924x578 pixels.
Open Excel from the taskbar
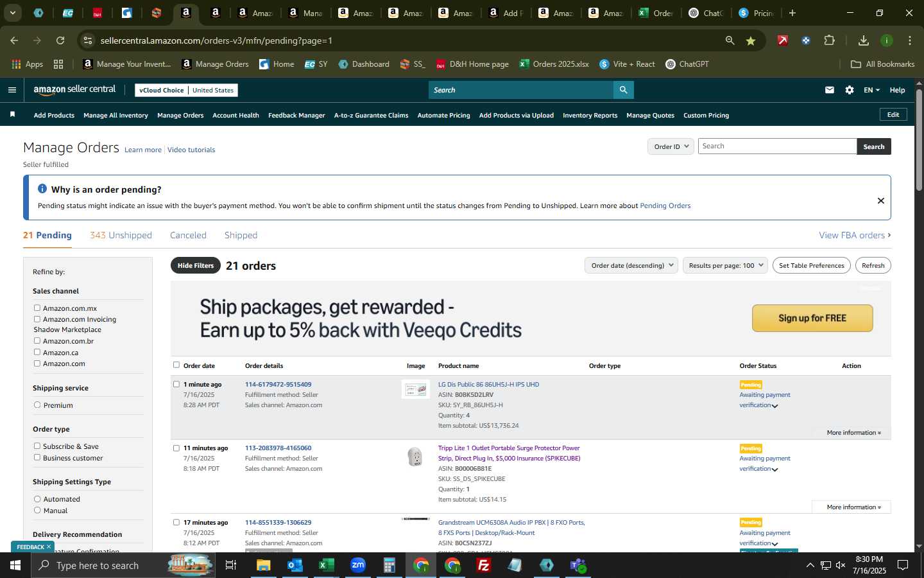[x=326, y=565]
